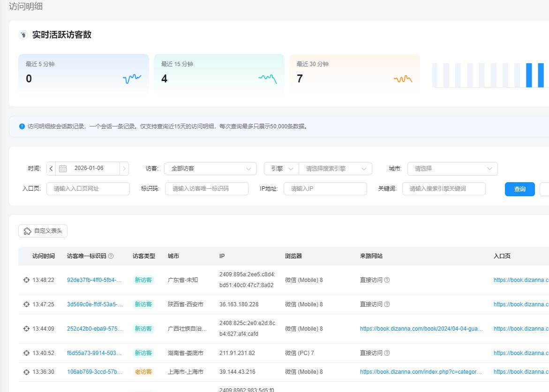Select the 最近 5 分钟 card
Viewport: 549px width, 392px height.
[x=83, y=74]
